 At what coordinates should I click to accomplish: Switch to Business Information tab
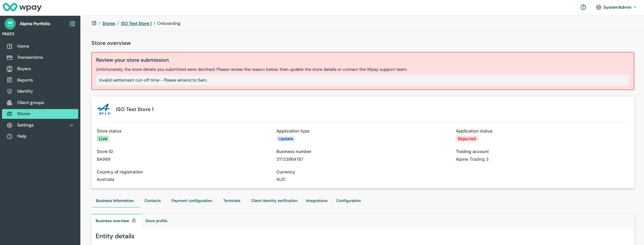point(115,201)
